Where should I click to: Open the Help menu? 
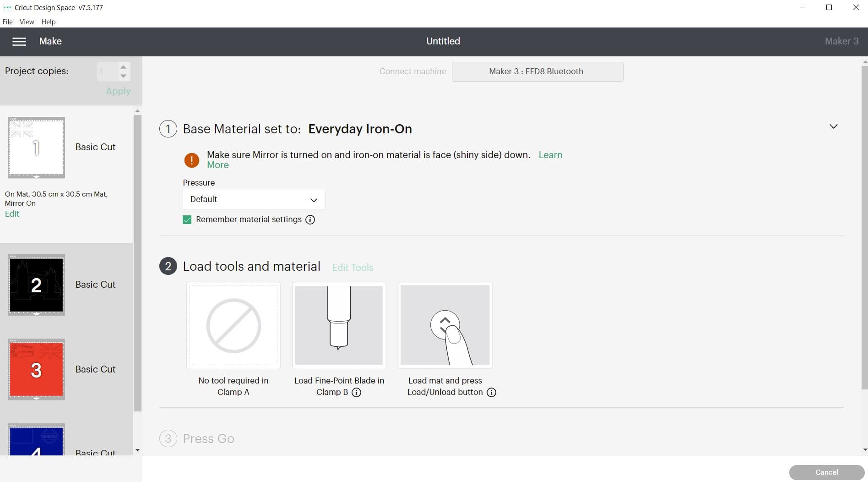(48, 22)
